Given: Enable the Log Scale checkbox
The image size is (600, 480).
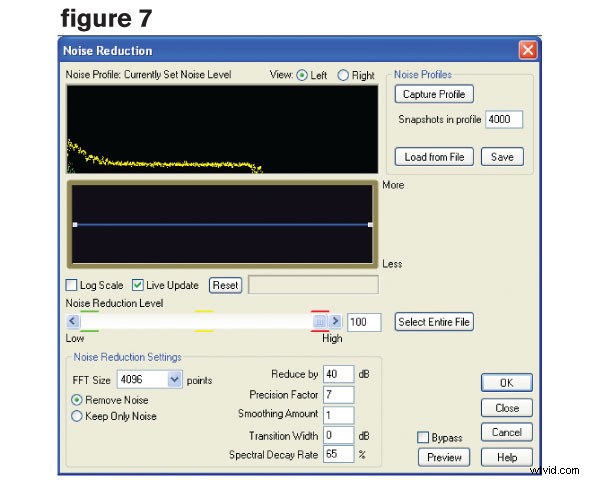Looking at the screenshot, I should [71, 285].
